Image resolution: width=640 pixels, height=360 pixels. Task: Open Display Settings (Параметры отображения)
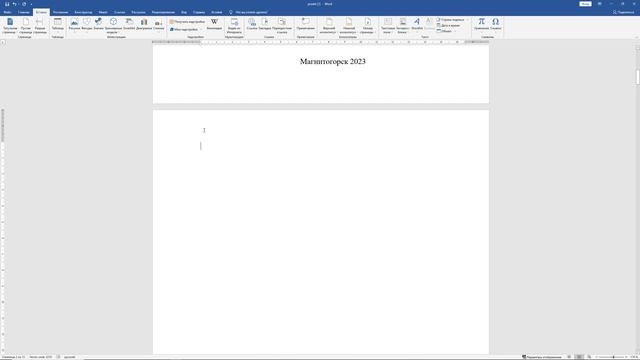(541, 357)
